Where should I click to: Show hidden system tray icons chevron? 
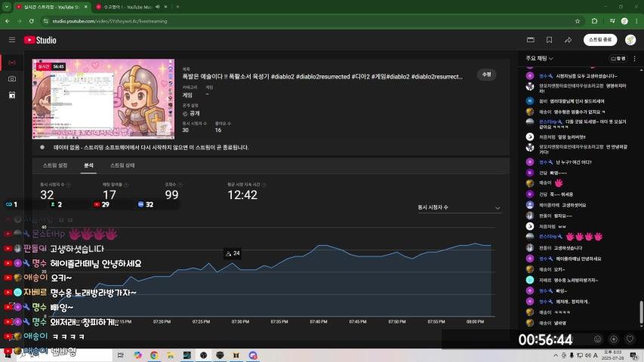[556, 355]
